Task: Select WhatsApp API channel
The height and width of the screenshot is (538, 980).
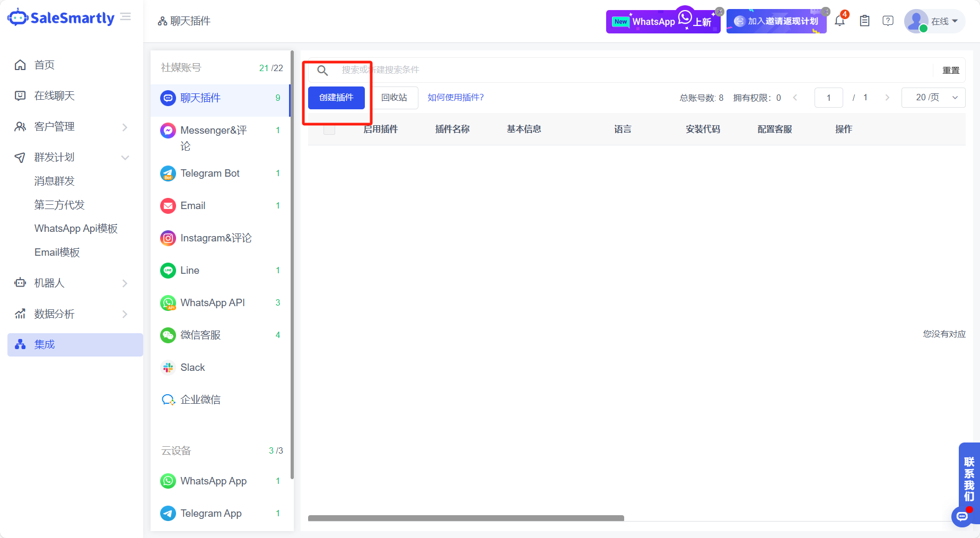Action: pos(212,303)
